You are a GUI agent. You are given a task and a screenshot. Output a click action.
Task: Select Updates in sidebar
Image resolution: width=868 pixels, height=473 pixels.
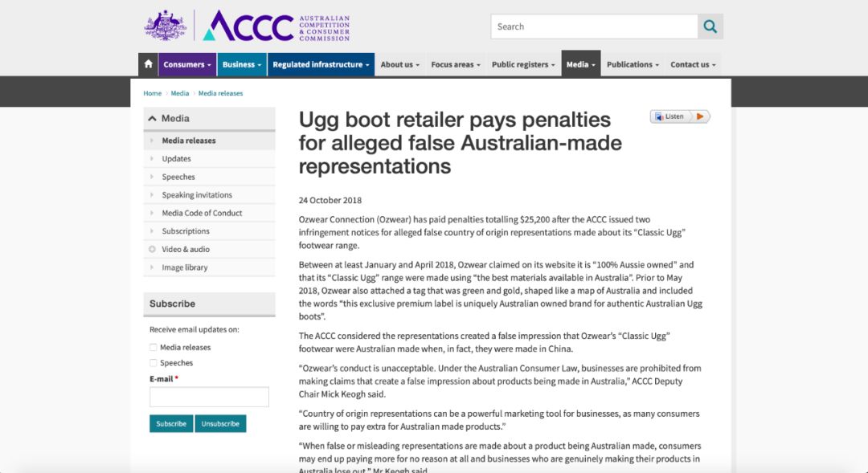pyautogui.click(x=209, y=159)
